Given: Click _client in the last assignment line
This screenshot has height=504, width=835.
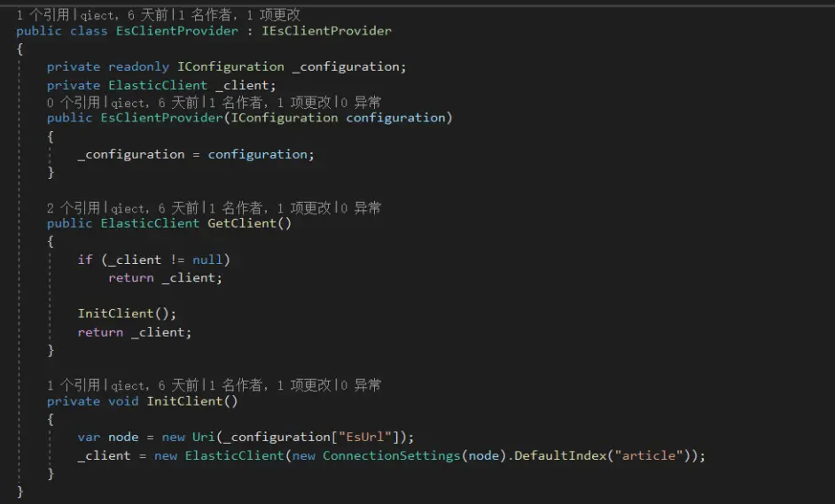Looking at the screenshot, I should [105, 455].
